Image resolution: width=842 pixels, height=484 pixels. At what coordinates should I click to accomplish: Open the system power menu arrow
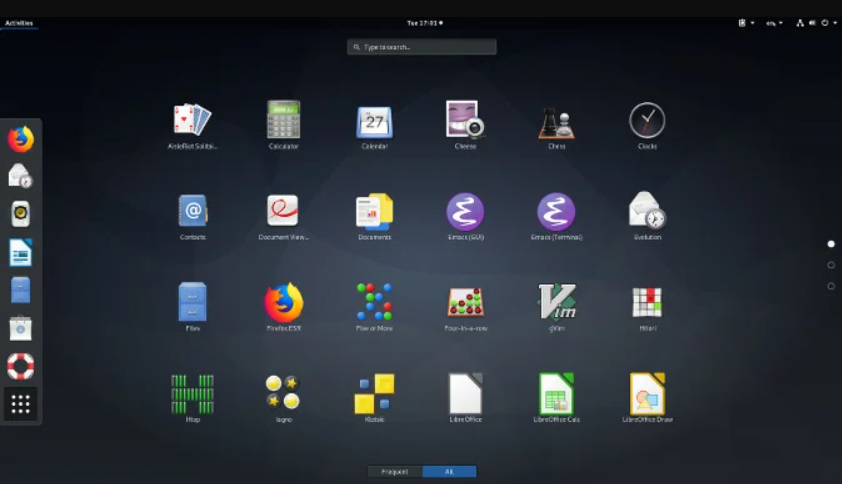click(x=834, y=23)
